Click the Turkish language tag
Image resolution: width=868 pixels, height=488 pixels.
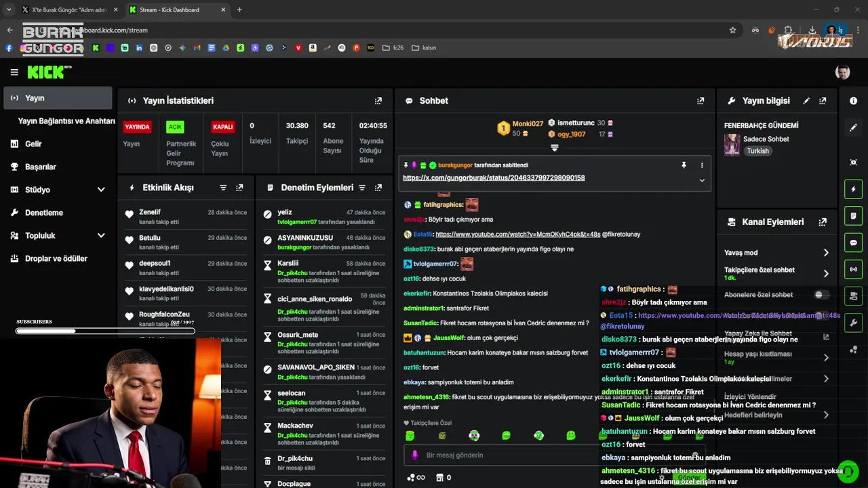point(758,151)
